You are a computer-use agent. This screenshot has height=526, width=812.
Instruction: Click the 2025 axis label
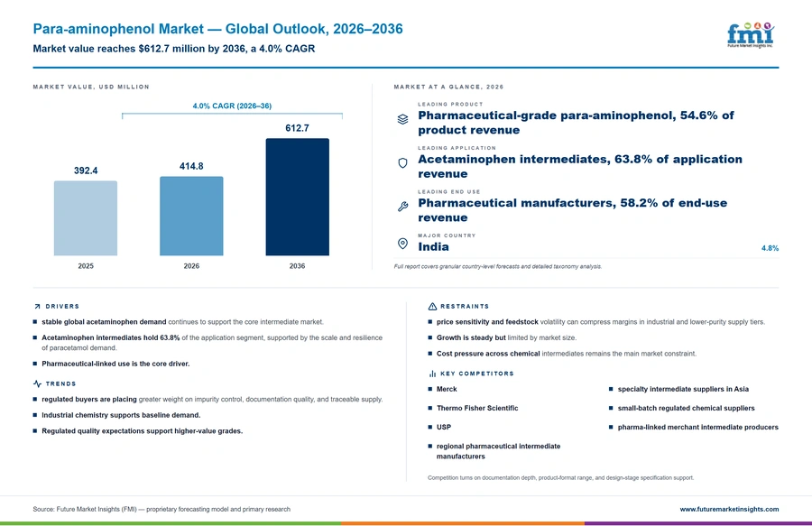(86, 266)
